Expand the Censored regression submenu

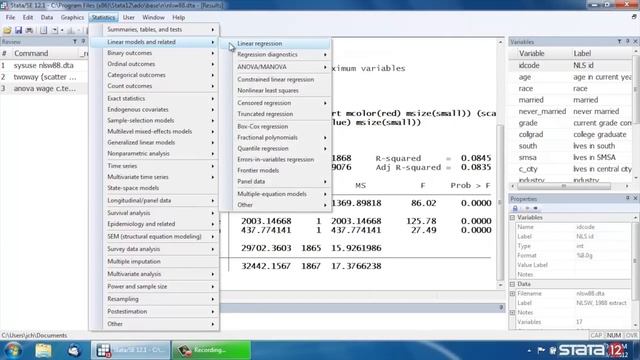tap(282, 103)
